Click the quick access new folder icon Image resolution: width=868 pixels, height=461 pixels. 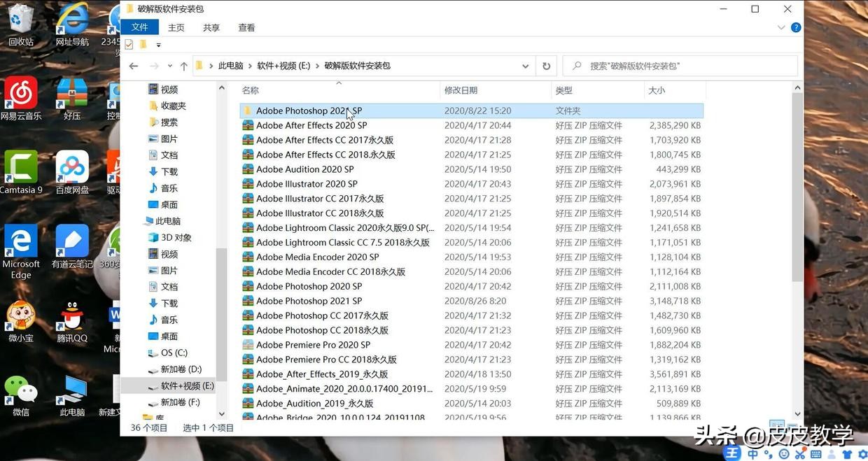pyautogui.click(x=143, y=44)
